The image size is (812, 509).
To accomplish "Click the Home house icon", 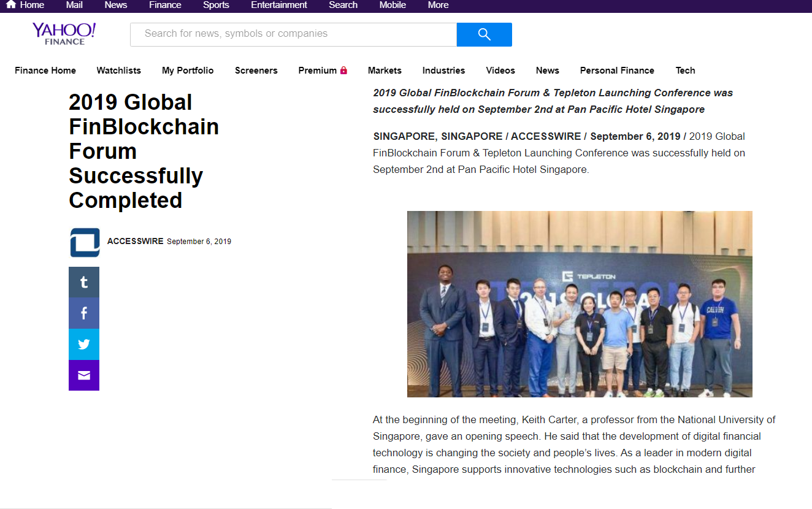I will [11, 5].
